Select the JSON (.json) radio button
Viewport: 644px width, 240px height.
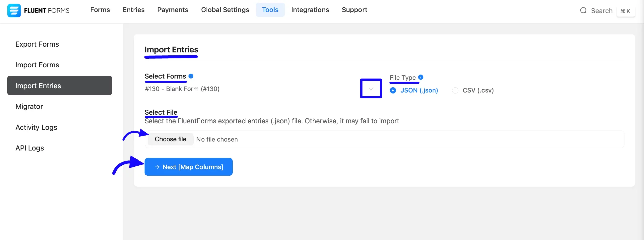point(393,90)
